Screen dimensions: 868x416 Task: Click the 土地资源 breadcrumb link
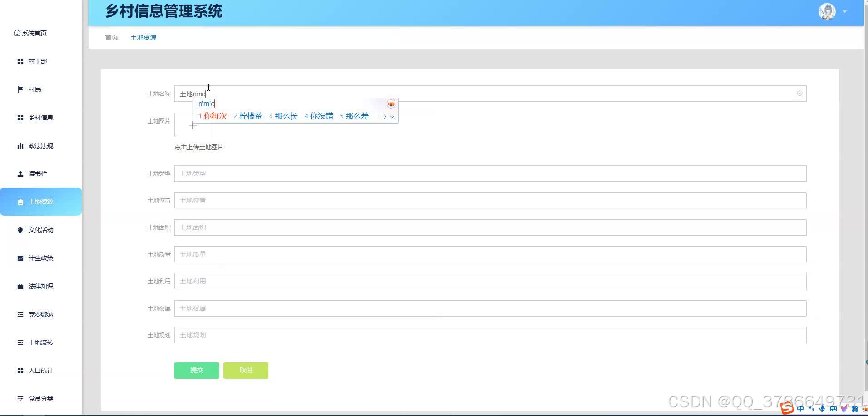pyautogui.click(x=143, y=37)
